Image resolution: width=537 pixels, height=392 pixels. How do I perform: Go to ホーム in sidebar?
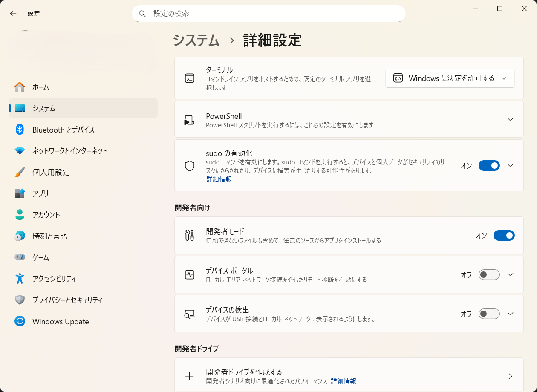click(x=83, y=87)
